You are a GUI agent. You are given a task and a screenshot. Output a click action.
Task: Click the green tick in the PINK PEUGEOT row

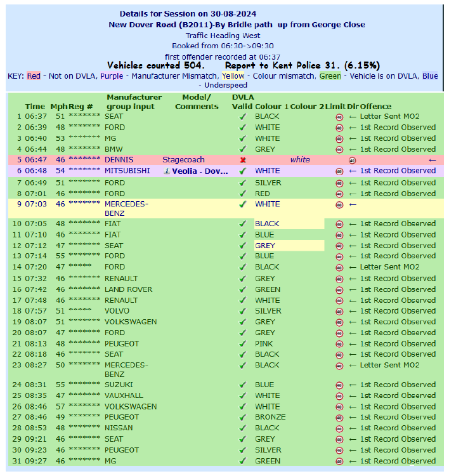(243, 344)
